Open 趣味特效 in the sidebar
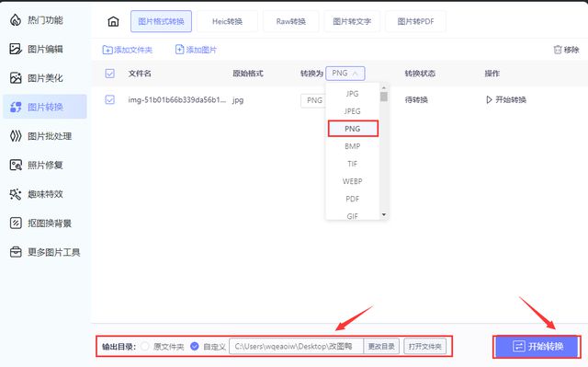This screenshot has width=588, height=367. [x=45, y=194]
